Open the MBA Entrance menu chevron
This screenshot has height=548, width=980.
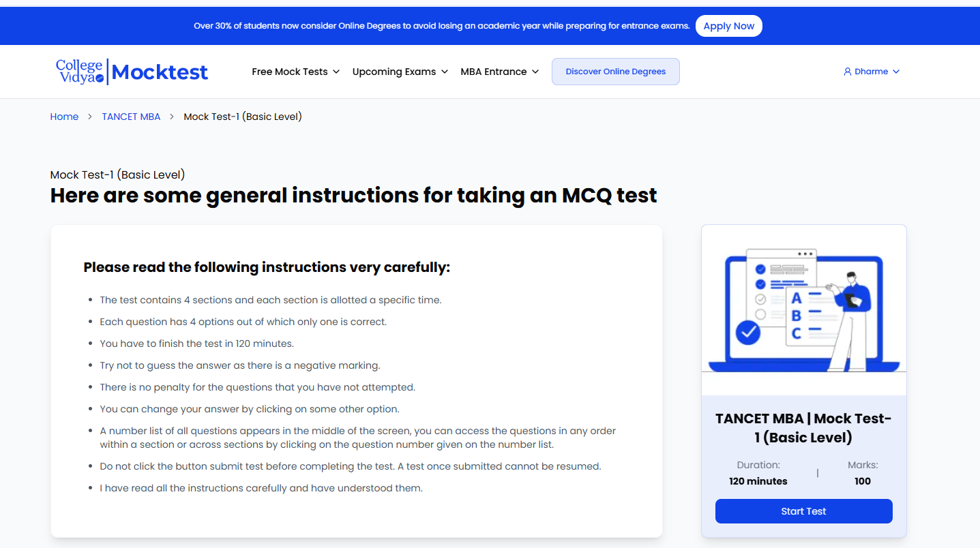pos(535,72)
